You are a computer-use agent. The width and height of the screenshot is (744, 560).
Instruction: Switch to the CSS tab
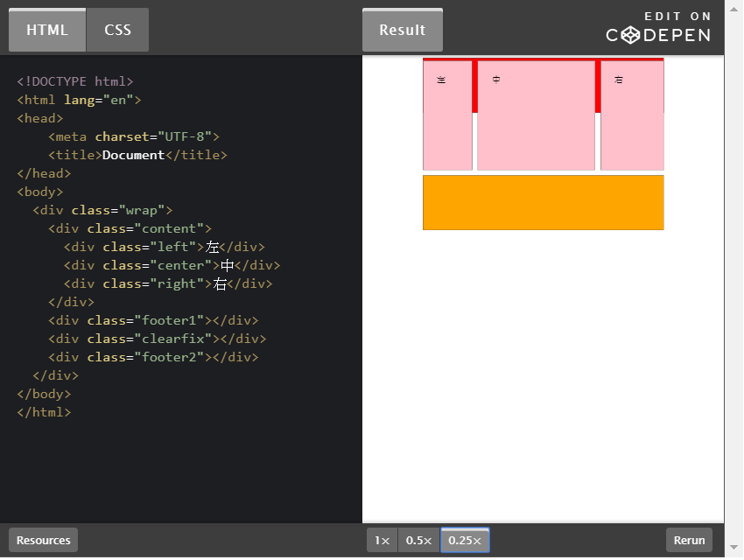pyautogui.click(x=117, y=30)
